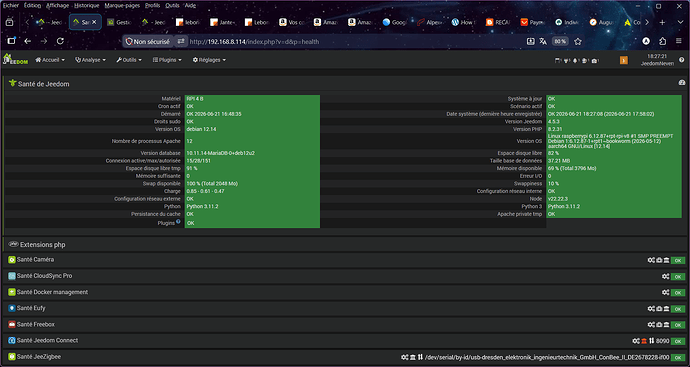
Task: Open the JeedomNeven user menu
Action: coord(657,63)
